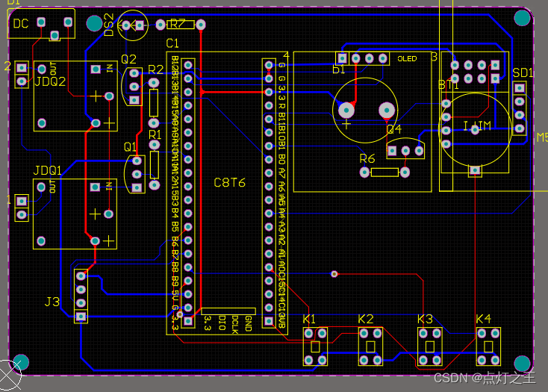This screenshot has height=392, width=548.
Task: Select the square pad of OLED header
Action: [x=342, y=58]
